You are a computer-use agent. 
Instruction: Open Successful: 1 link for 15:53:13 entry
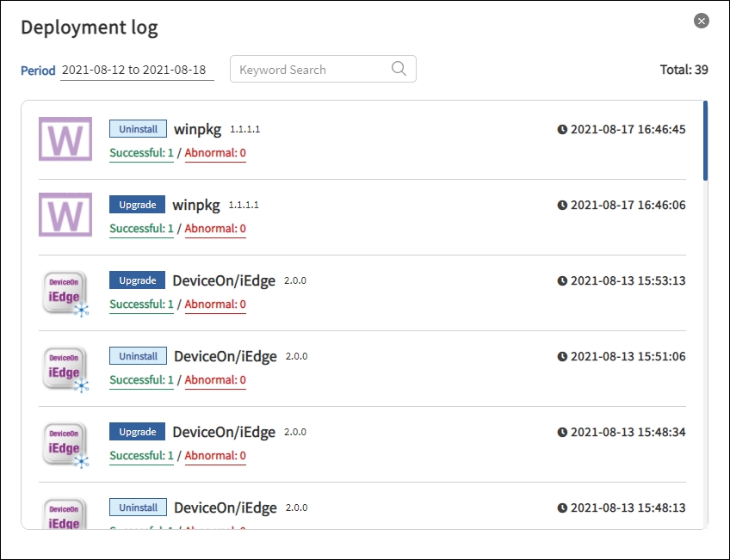tap(141, 305)
